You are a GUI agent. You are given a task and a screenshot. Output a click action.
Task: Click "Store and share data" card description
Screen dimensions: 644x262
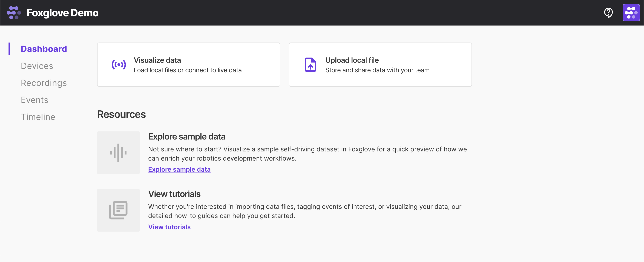[377, 70]
